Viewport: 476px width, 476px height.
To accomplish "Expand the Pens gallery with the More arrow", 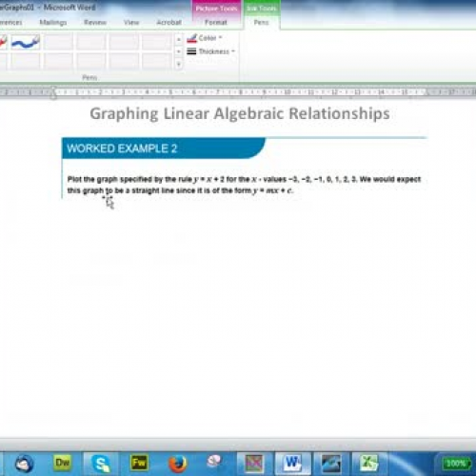I will [179, 64].
